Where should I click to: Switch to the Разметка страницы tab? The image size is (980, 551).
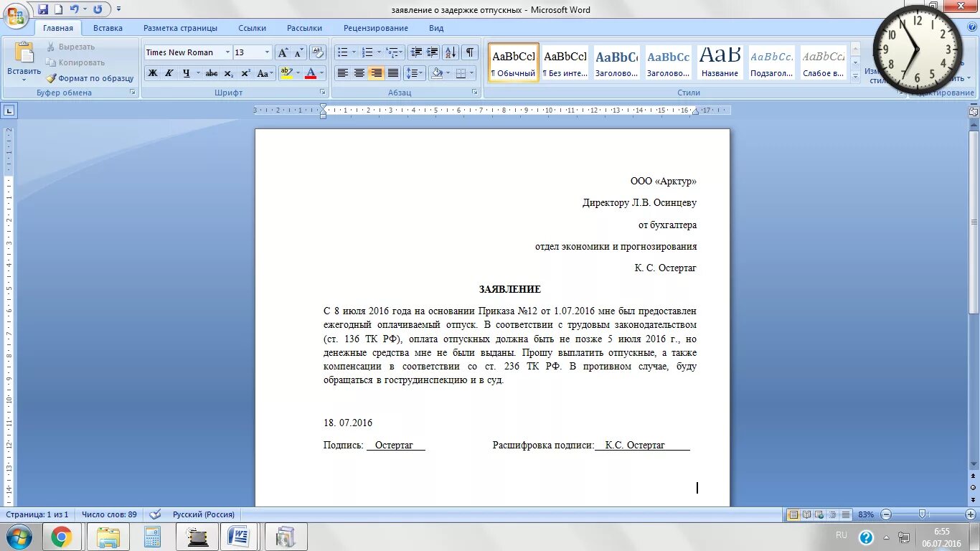[x=180, y=28]
